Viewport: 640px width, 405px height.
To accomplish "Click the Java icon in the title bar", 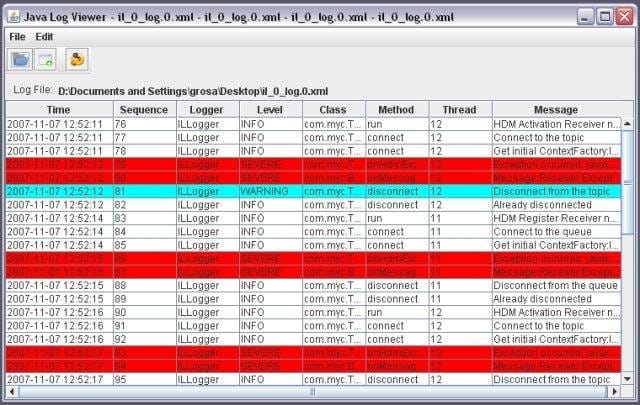I will (13, 17).
